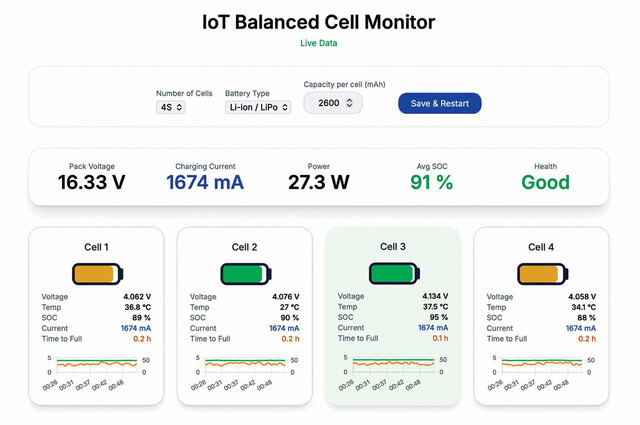Click the Live Data status text
The image size is (640, 425).
click(318, 43)
